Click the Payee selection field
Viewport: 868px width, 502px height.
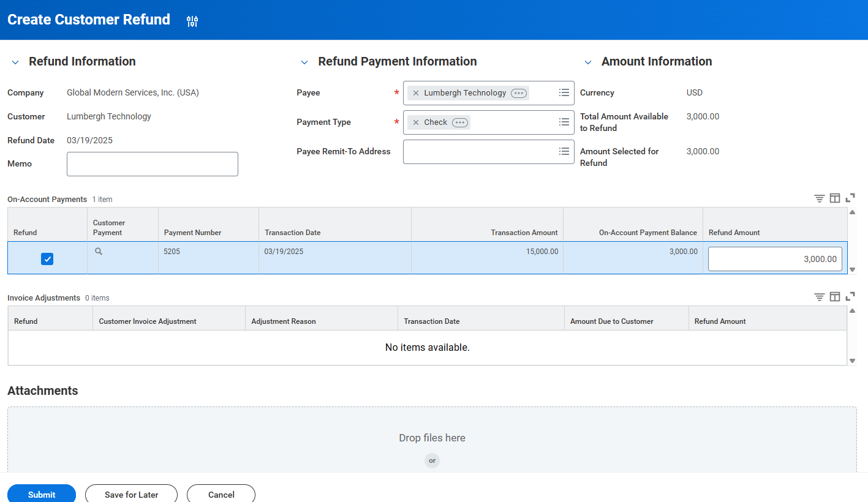489,93
